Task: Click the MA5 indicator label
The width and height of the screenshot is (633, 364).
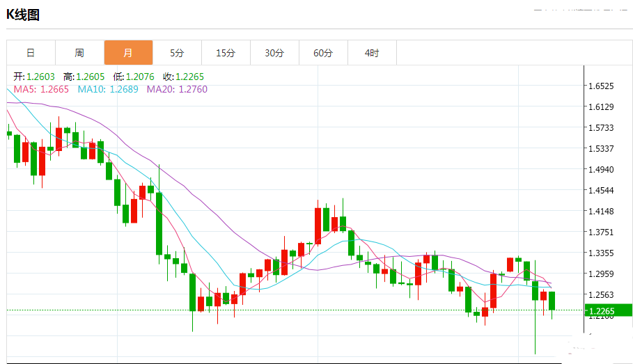Action: (x=41, y=89)
